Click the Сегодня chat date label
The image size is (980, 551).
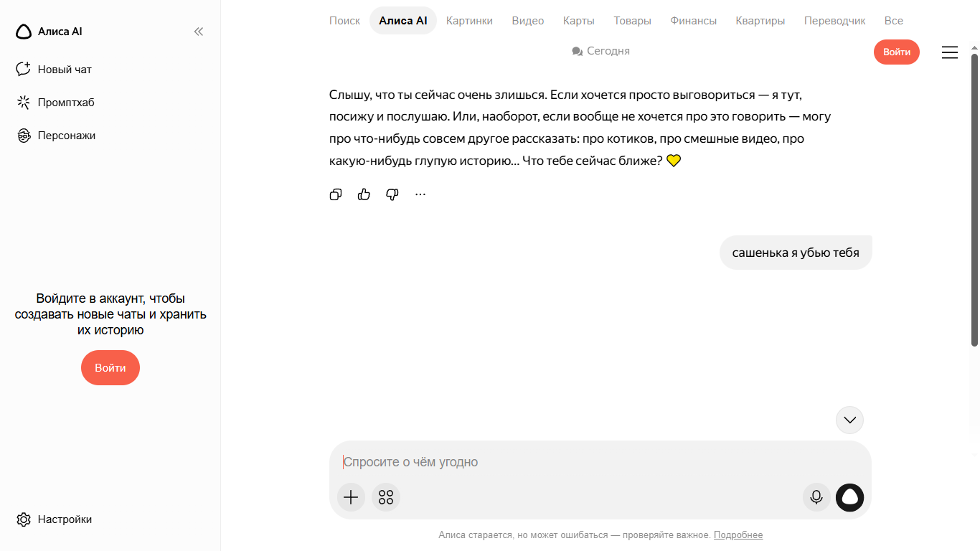[600, 51]
